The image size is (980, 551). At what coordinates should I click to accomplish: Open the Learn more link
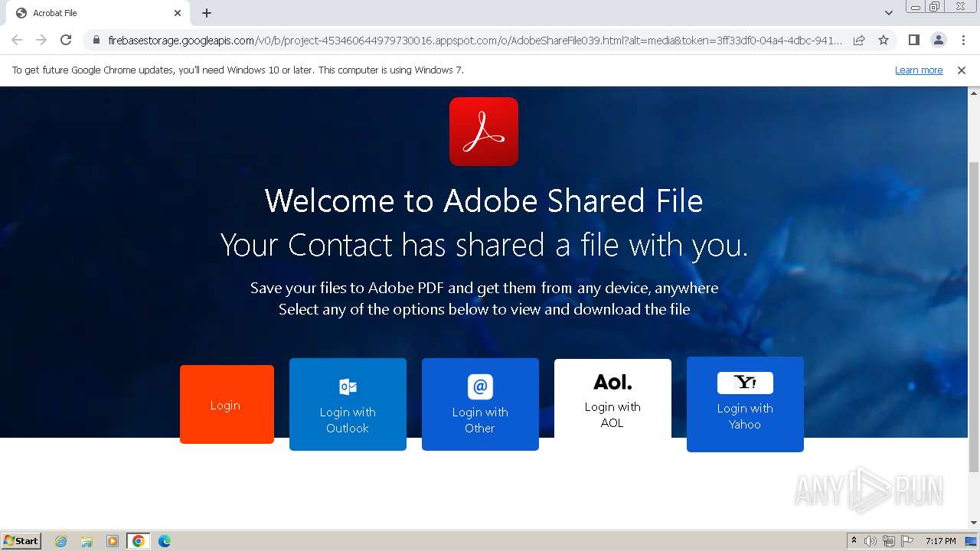point(919,70)
